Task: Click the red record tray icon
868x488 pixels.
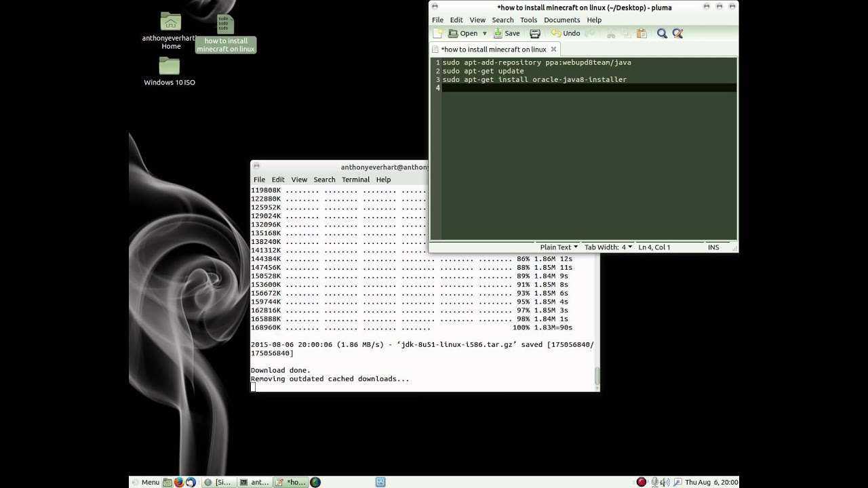Action: 642,483
